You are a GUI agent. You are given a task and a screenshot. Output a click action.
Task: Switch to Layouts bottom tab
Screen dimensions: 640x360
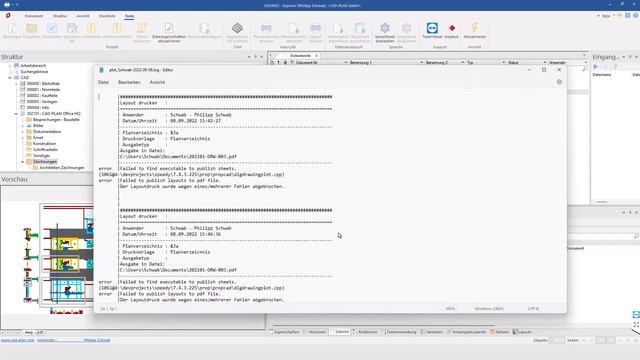coord(522,332)
